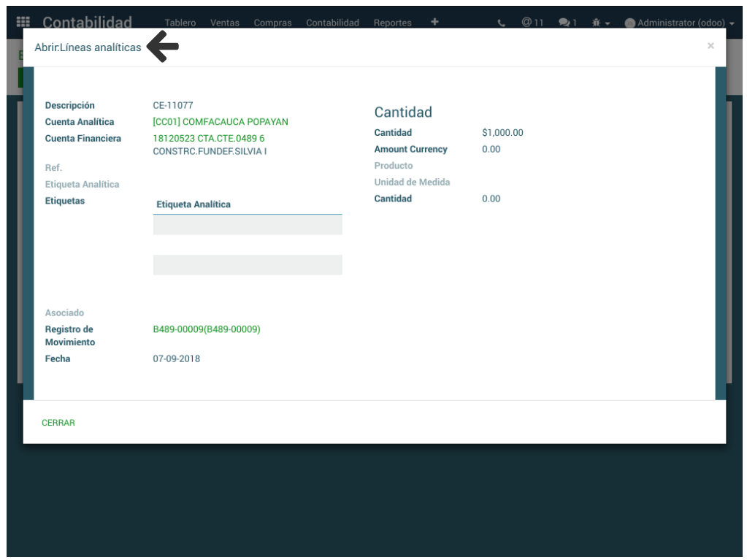Image resolution: width=747 pixels, height=560 pixels.
Task: Open the Tablero menu
Action: click(180, 23)
